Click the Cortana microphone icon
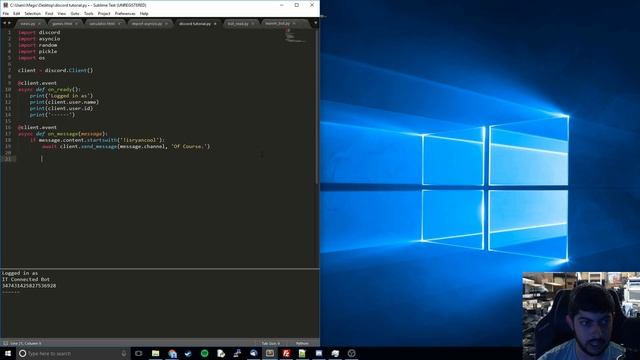The width and height of the screenshot is (640, 360). 124,353
